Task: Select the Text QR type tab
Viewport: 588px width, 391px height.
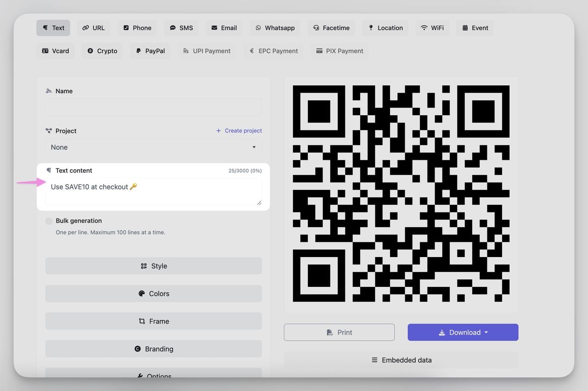Action: click(x=53, y=28)
